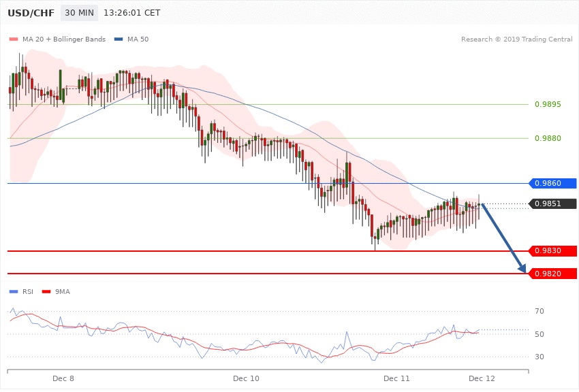Image resolution: width=579 pixels, height=392 pixels.
Task: Click the Dec 8 date label
Action: pyautogui.click(x=63, y=378)
